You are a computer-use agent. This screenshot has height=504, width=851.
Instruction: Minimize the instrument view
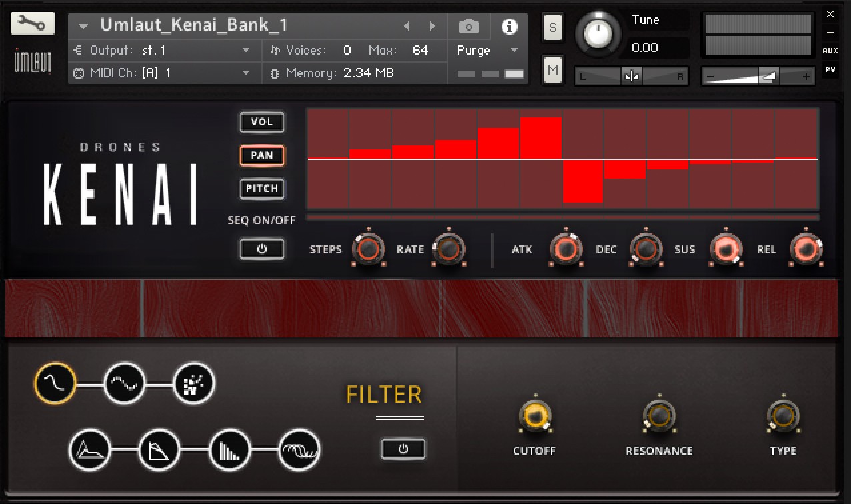point(830,32)
